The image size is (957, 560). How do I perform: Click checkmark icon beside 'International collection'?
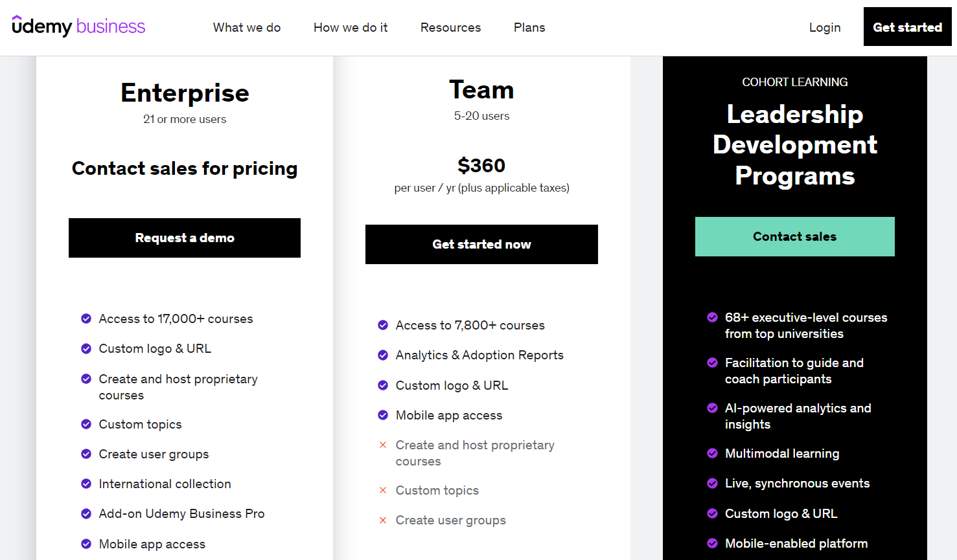[x=86, y=484]
